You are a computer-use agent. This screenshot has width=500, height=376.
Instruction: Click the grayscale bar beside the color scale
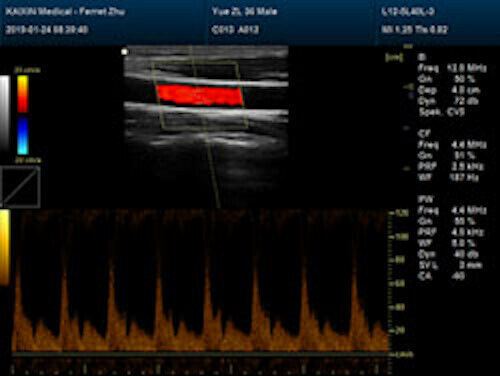click(x=5, y=113)
